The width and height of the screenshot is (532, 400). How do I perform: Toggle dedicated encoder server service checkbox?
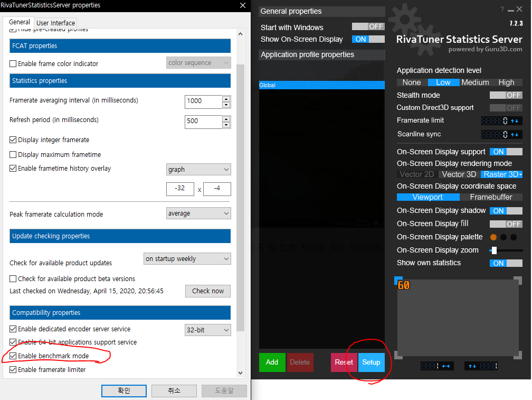click(x=13, y=329)
